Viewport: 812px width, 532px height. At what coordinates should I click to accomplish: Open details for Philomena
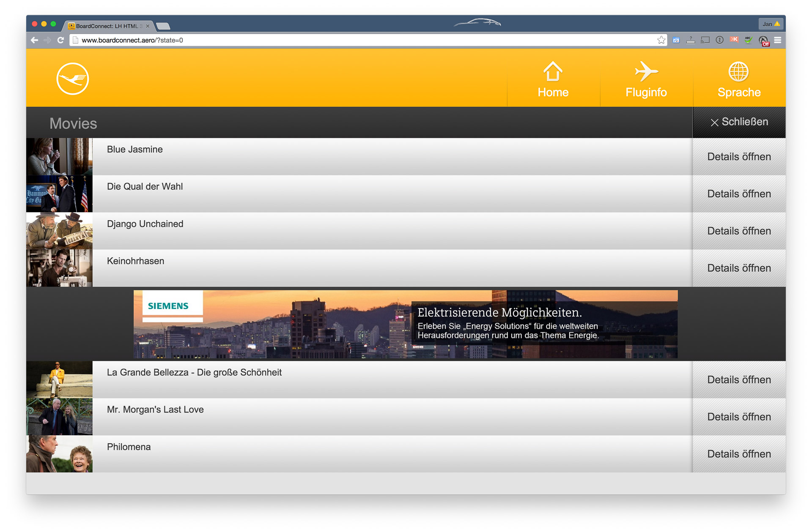click(x=739, y=454)
